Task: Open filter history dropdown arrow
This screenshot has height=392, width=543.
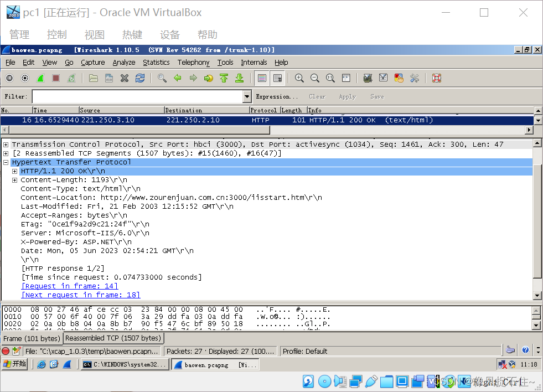Action: [247, 96]
